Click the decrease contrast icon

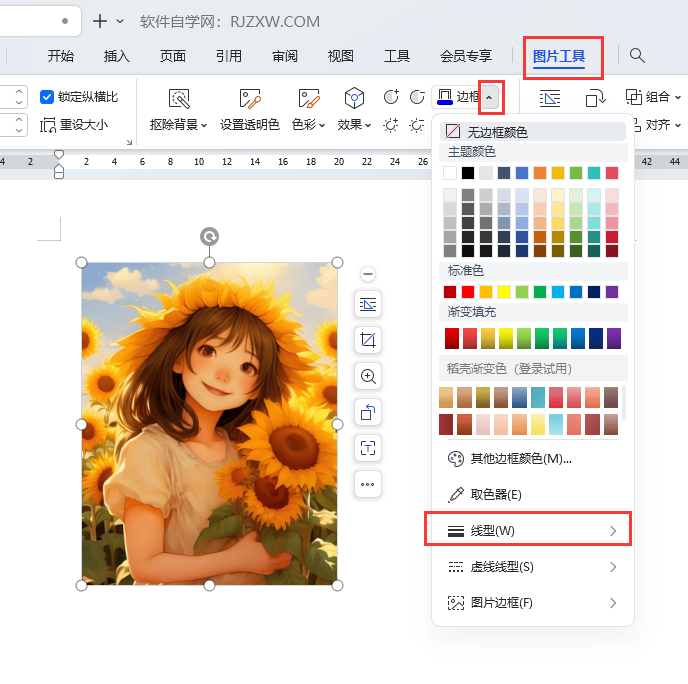pyautogui.click(x=417, y=97)
